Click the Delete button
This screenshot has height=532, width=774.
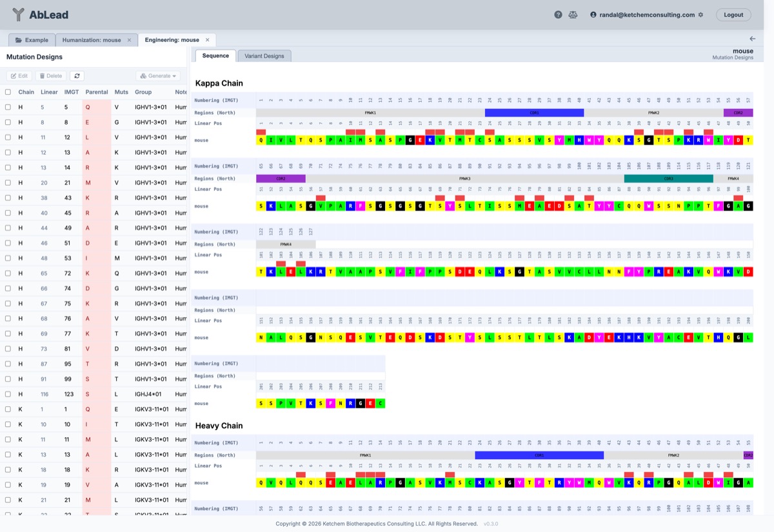pos(50,76)
